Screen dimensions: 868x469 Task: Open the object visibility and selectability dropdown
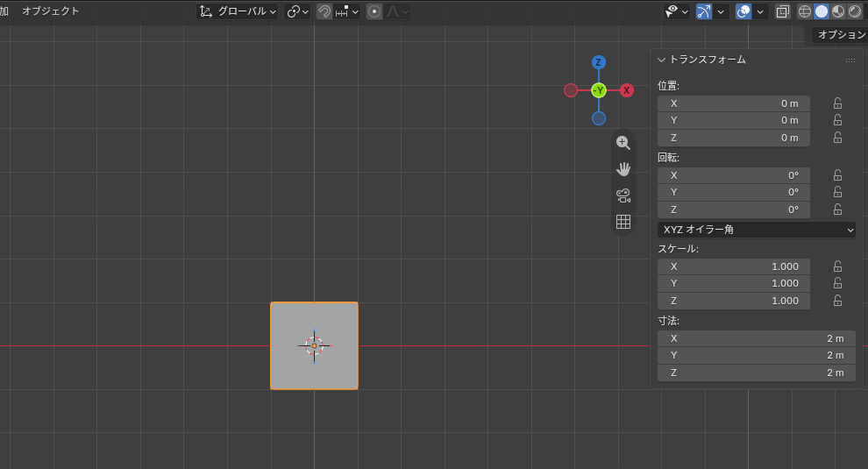tap(677, 11)
